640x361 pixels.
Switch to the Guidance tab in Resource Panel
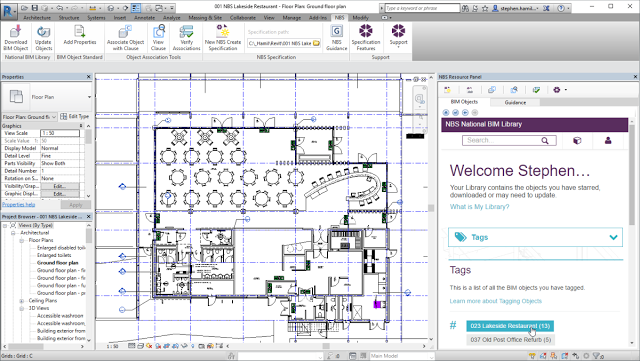coord(515,103)
